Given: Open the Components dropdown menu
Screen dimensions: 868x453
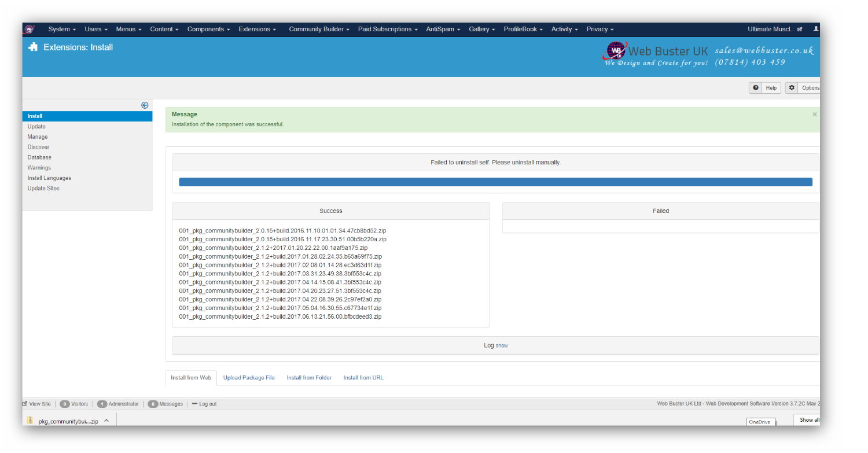Looking at the screenshot, I should [x=208, y=29].
